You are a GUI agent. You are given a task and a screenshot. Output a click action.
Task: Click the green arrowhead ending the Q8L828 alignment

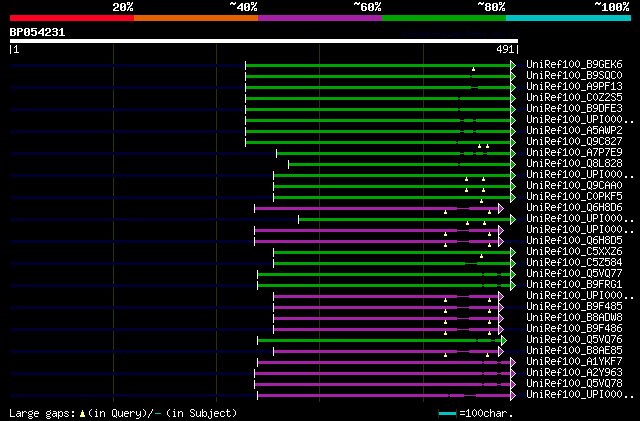click(x=513, y=165)
